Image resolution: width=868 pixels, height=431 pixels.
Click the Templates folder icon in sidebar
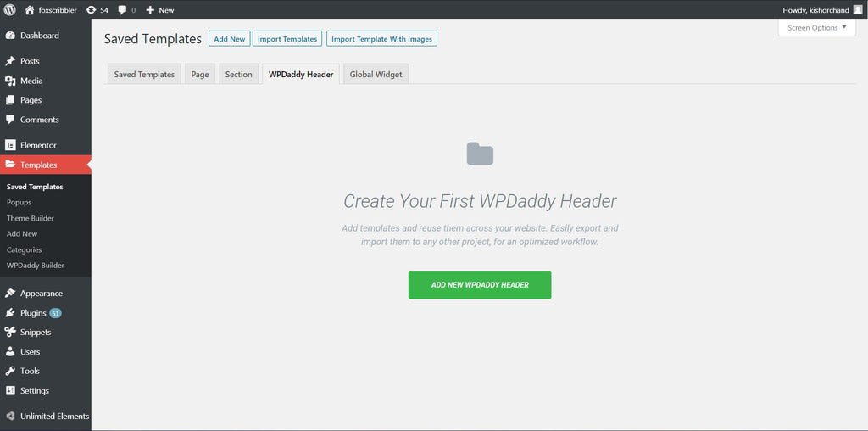pos(10,165)
